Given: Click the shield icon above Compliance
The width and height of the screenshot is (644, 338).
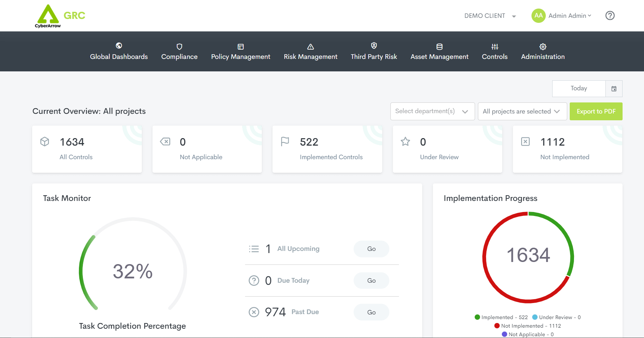Looking at the screenshot, I should click(179, 46).
